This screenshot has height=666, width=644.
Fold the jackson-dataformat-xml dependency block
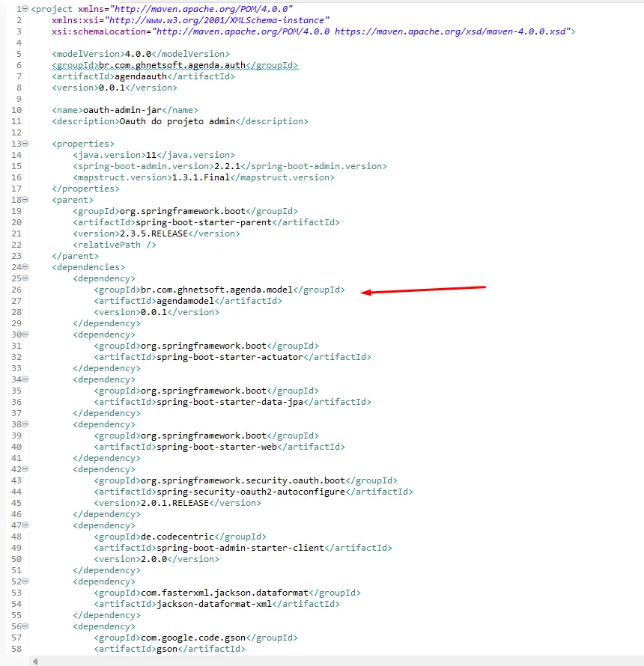[26, 581]
